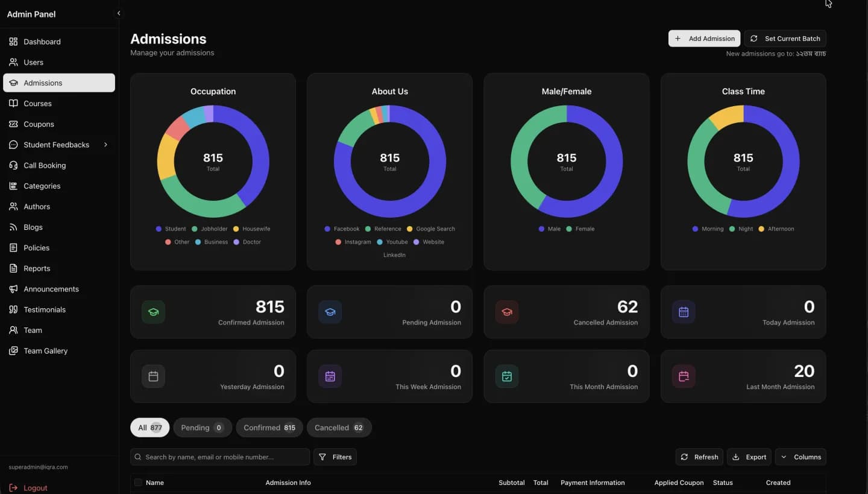The width and height of the screenshot is (868, 494).
Task: Open Reports from the sidebar
Action: pyautogui.click(x=59, y=268)
